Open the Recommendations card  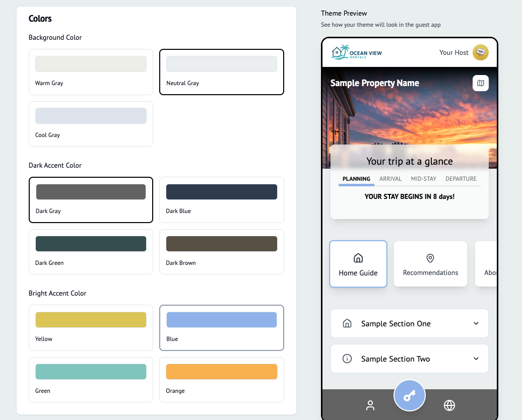coord(430,264)
